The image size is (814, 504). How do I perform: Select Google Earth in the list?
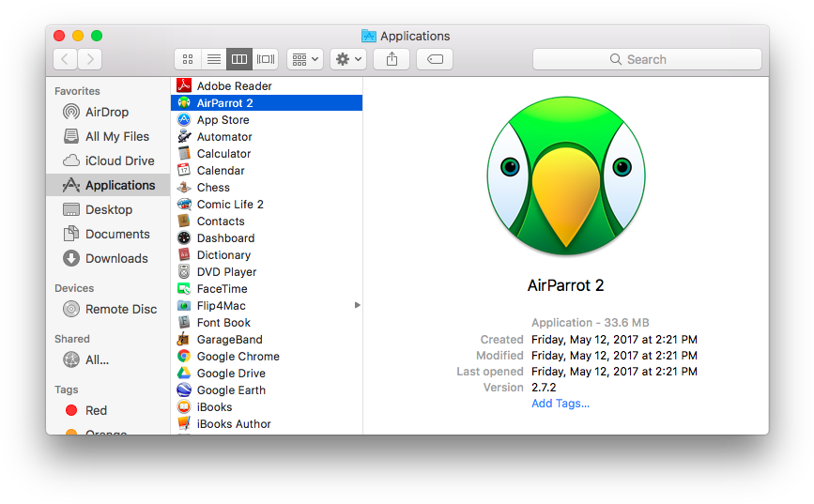[x=267, y=390]
